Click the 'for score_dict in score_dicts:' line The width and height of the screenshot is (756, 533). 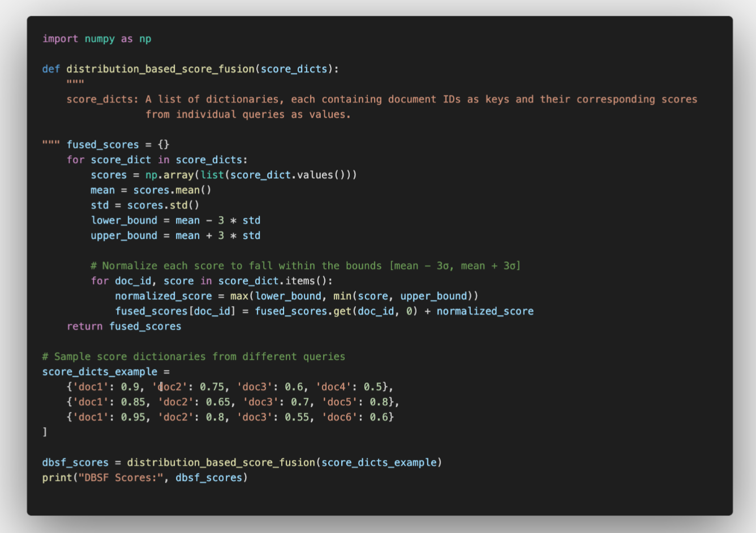157,160
